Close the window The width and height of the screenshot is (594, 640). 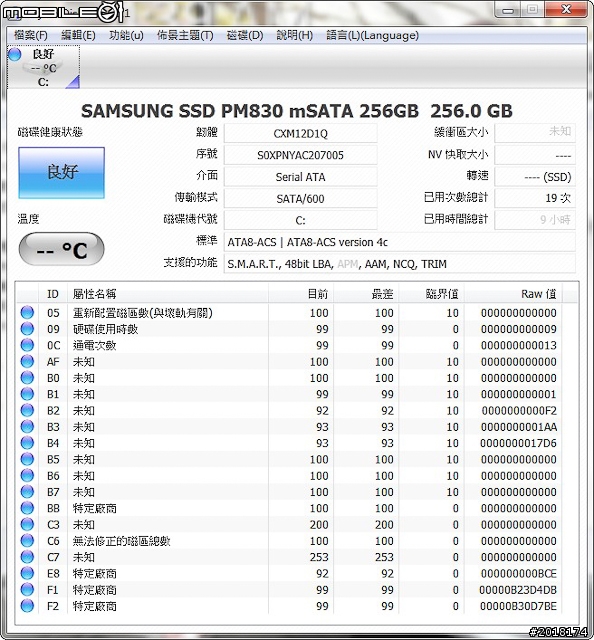(566, 9)
